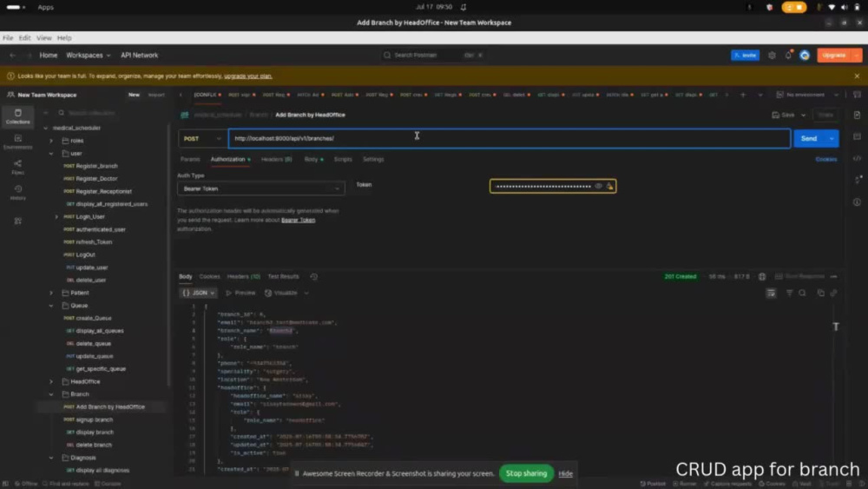Switch to the request Settings tab
The height and width of the screenshot is (489, 868).
coord(373,160)
